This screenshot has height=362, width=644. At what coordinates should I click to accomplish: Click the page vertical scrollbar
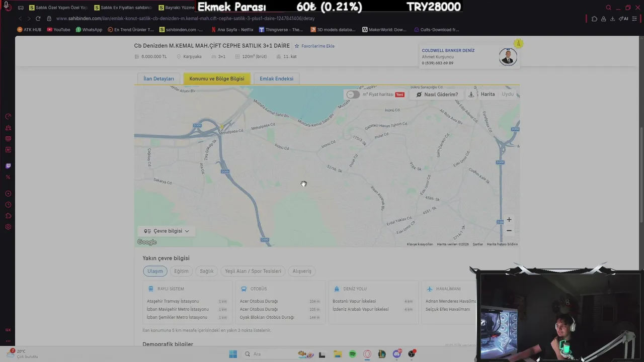point(641,176)
